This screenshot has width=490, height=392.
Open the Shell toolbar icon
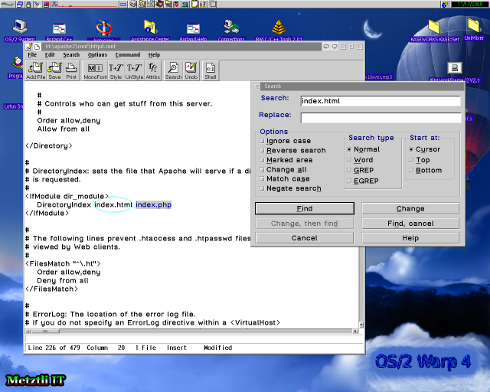tap(210, 70)
